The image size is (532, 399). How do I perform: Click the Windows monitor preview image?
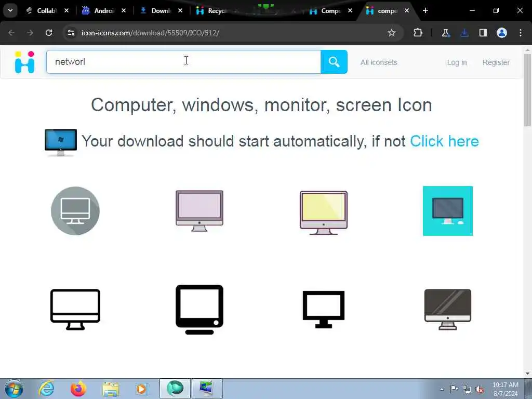(61, 142)
